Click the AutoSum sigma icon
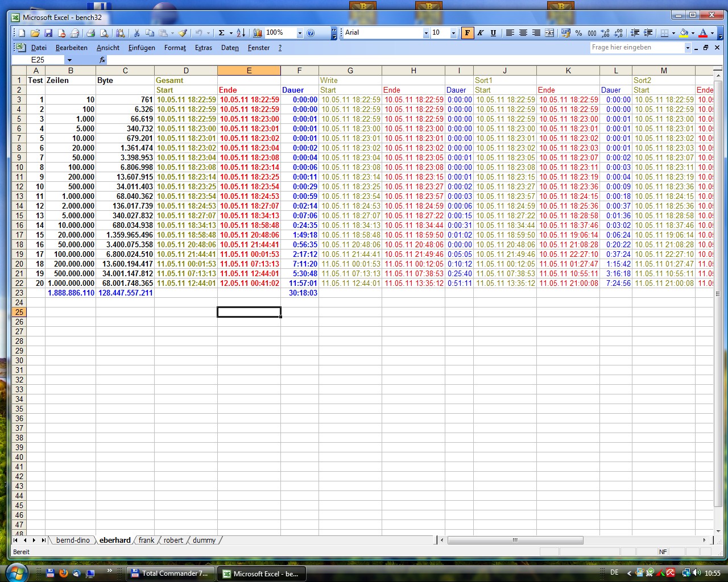 click(x=222, y=33)
